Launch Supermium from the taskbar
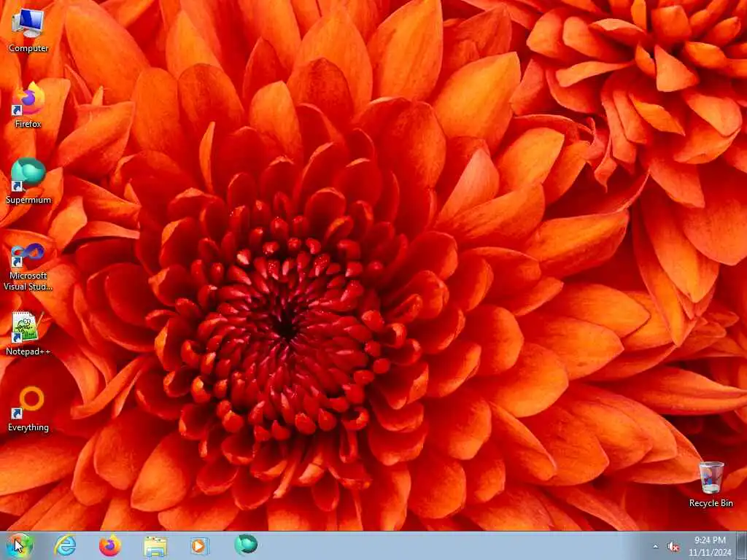 pos(245,545)
